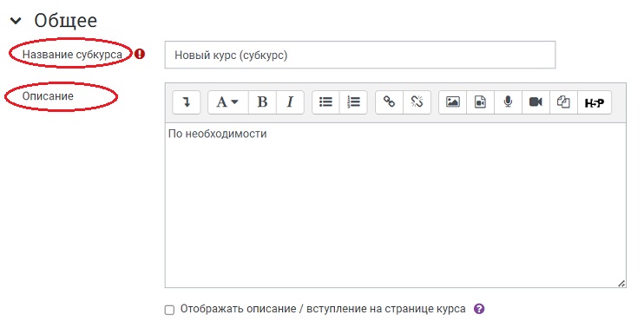Remove hyperlink with unlink icon

pos(417,102)
